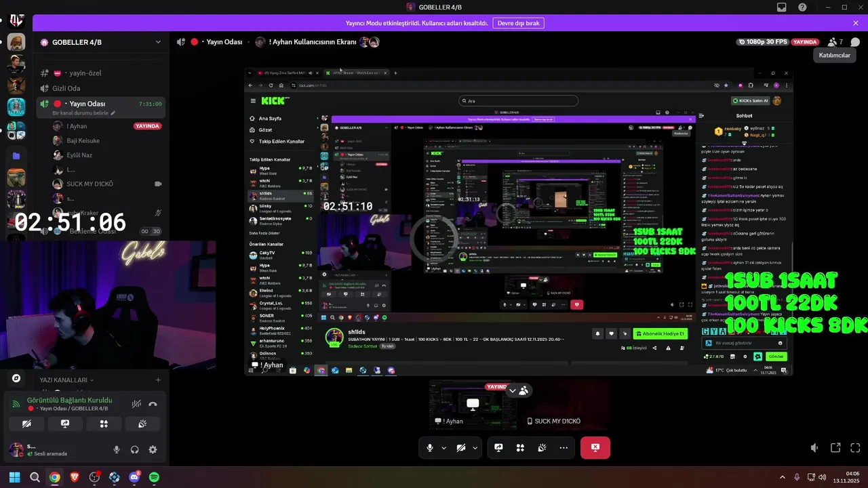Disconnect from voice with hang-up icon

[x=153, y=404]
